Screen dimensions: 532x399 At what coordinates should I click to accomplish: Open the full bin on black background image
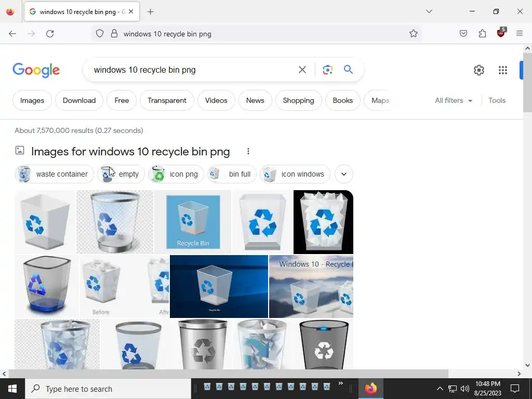pos(323,222)
